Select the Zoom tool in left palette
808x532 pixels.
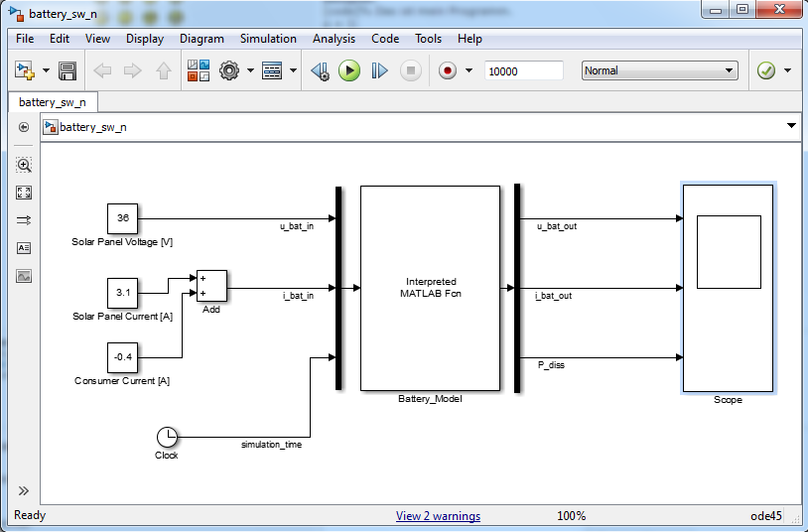pyautogui.click(x=24, y=165)
